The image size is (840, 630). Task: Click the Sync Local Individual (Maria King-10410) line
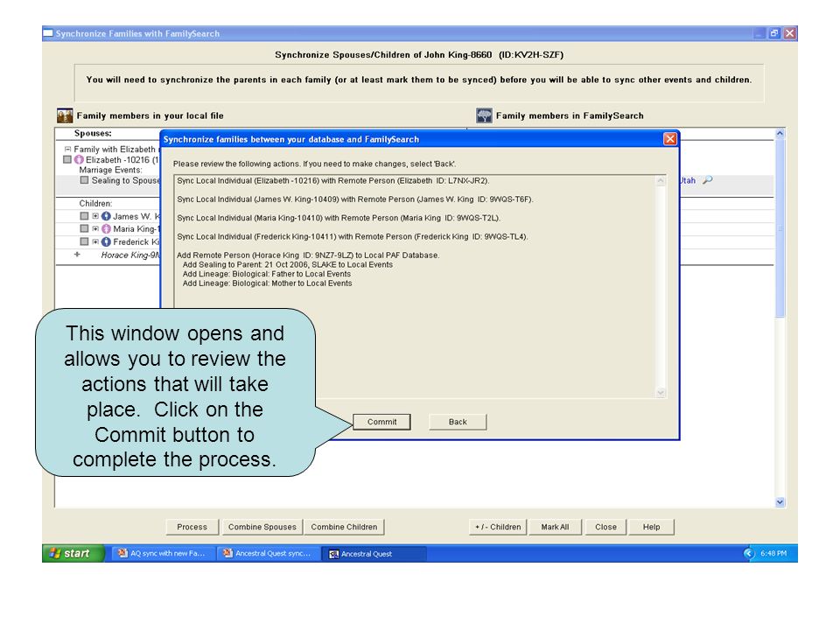pos(339,218)
